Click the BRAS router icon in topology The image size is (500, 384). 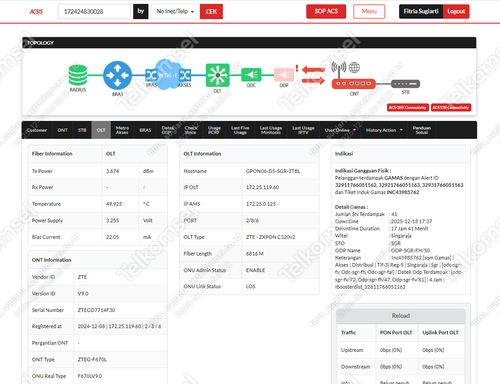click(117, 75)
